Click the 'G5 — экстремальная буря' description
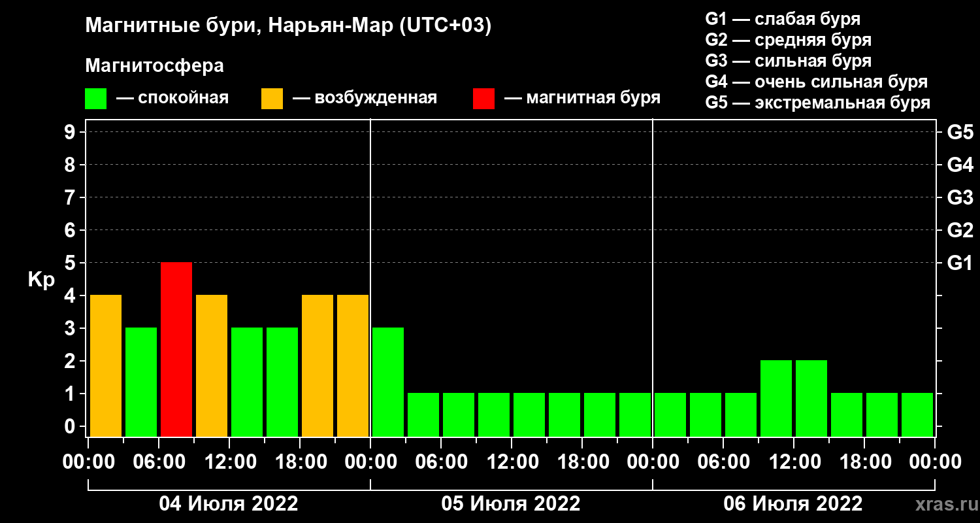The height and width of the screenshot is (523, 980). pos(817,103)
